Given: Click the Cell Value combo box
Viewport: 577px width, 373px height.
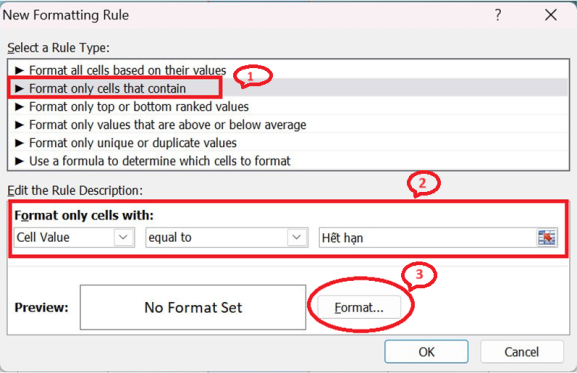Looking at the screenshot, I should pyautogui.click(x=74, y=237).
